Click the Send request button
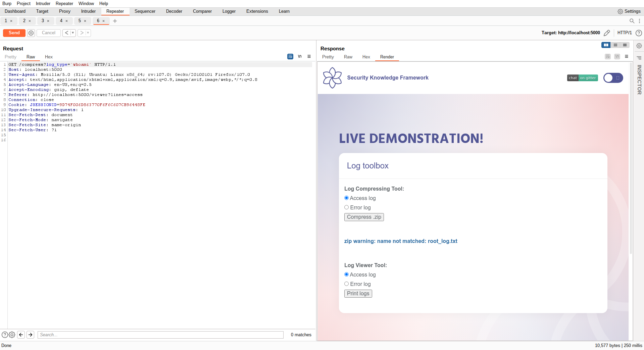The image size is (644, 350). click(14, 33)
